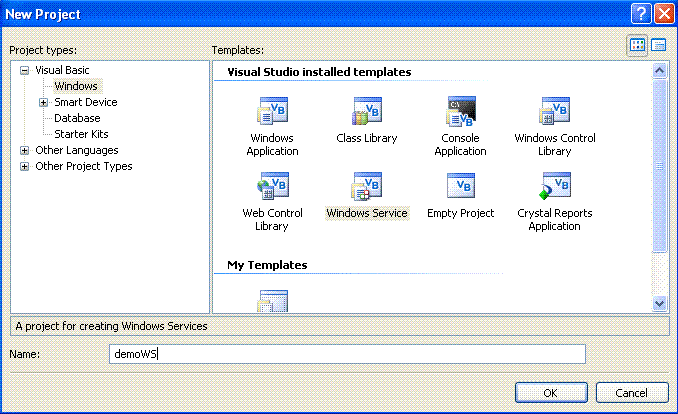This screenshot has height=414, width=678.
Task: Click in the Name input field
Action: (x=347, y=354)
